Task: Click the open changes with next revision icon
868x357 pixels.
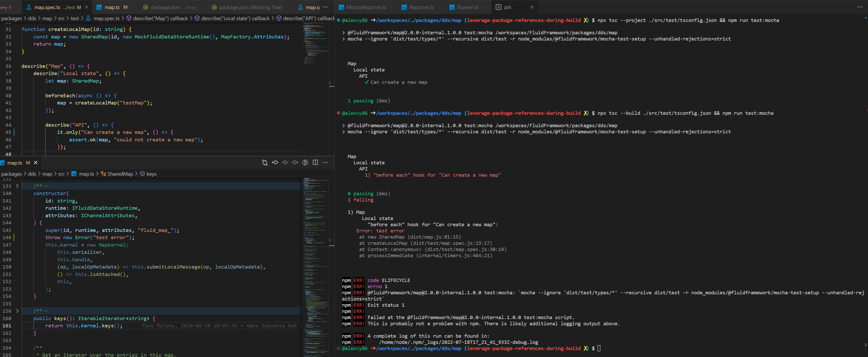Action: pyautogui.click(x=295, y=163)
